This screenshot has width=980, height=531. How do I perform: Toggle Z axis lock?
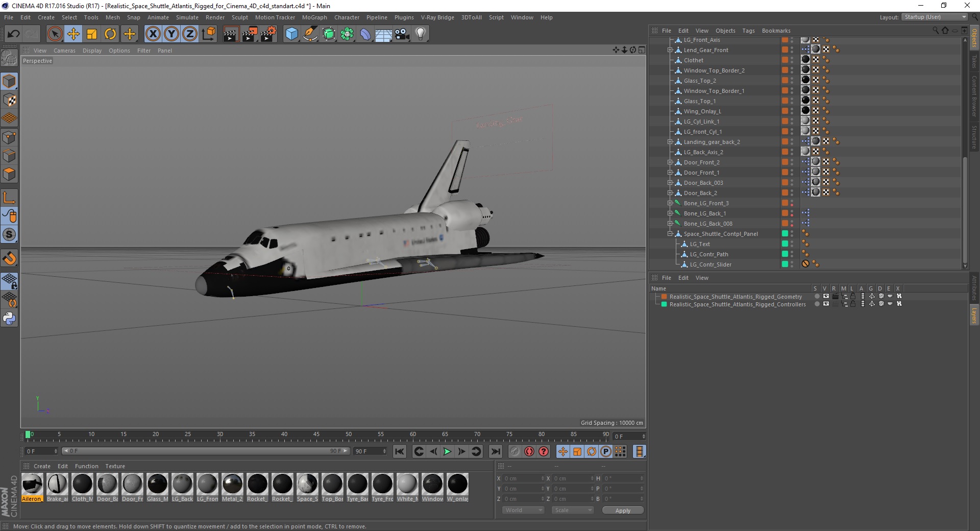pyautogui.click(x=190, y=34)
